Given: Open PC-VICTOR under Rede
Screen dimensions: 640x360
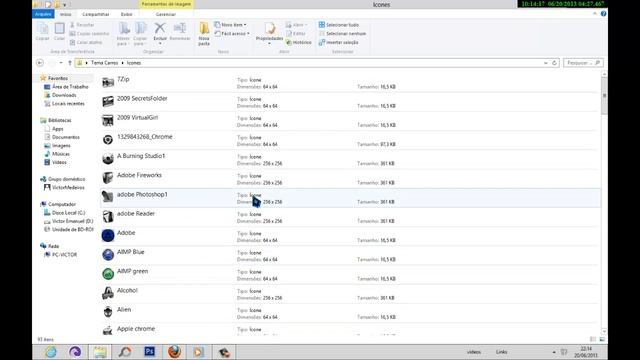Looking at the screenshot, I should 64,255.
